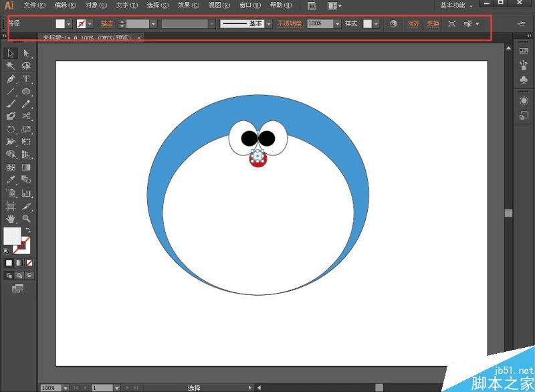
Task: Open the Bridge (Br) launcher
Action: 312,6
